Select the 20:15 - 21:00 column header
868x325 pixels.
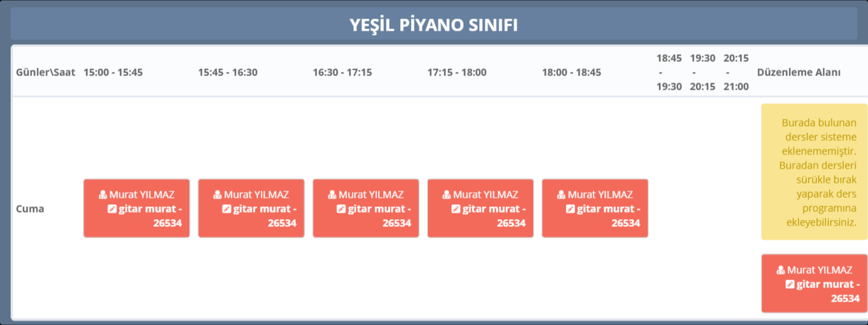pos(736,72)
